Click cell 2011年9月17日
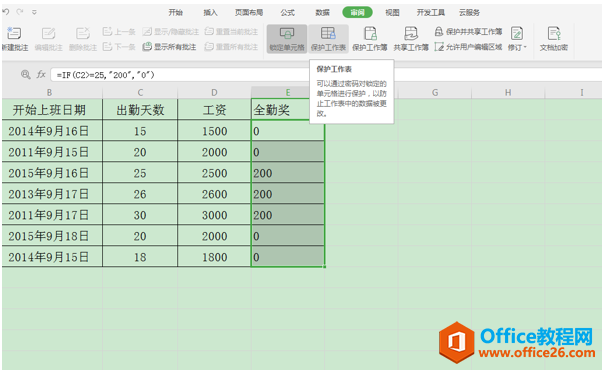Screen dimensions: 602x370 (x=52, y=215)
